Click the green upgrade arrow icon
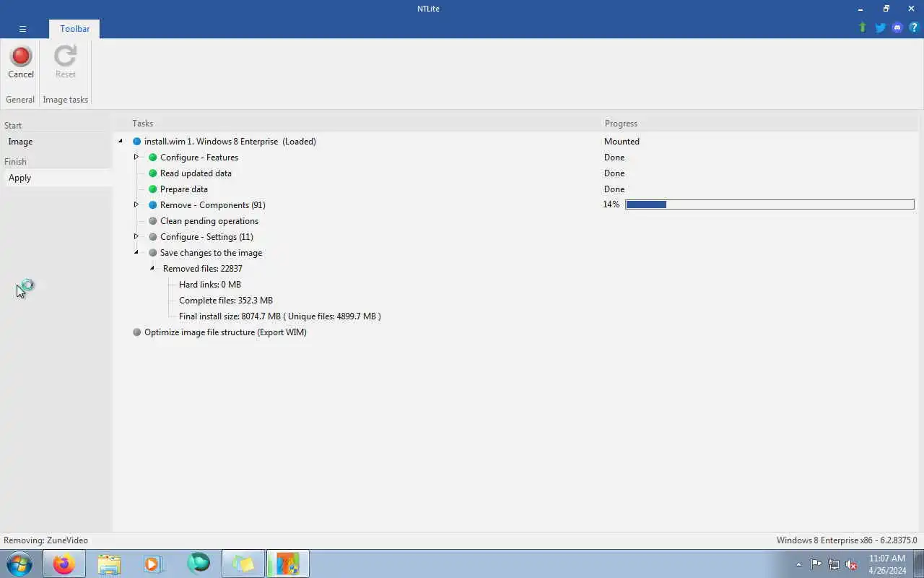This screenshot has height=578, width=924. 863,27
